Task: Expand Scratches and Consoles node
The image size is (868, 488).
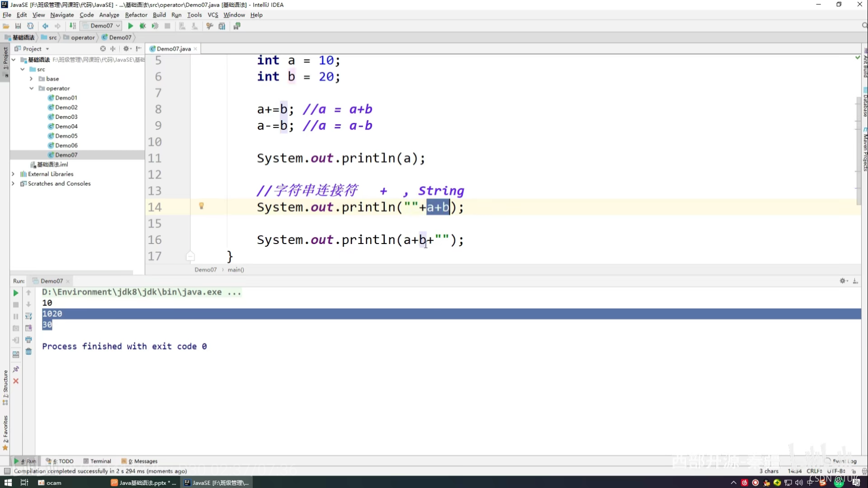Action: (x=13, y=183)
